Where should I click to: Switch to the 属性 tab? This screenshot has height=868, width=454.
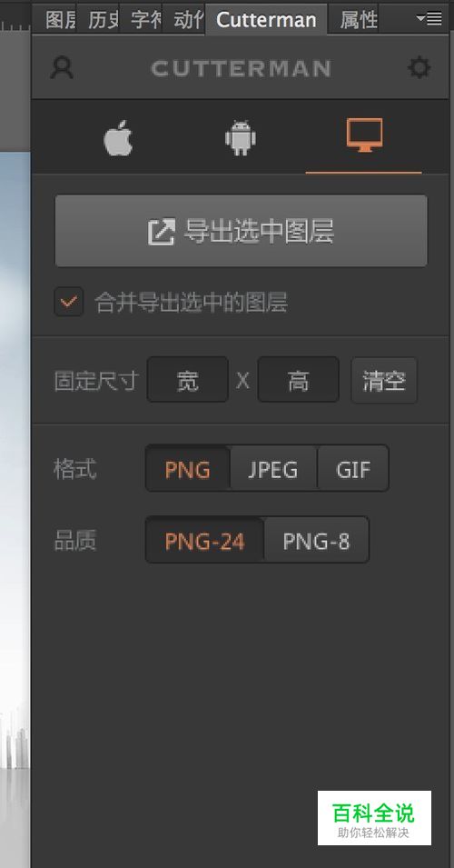359,20
